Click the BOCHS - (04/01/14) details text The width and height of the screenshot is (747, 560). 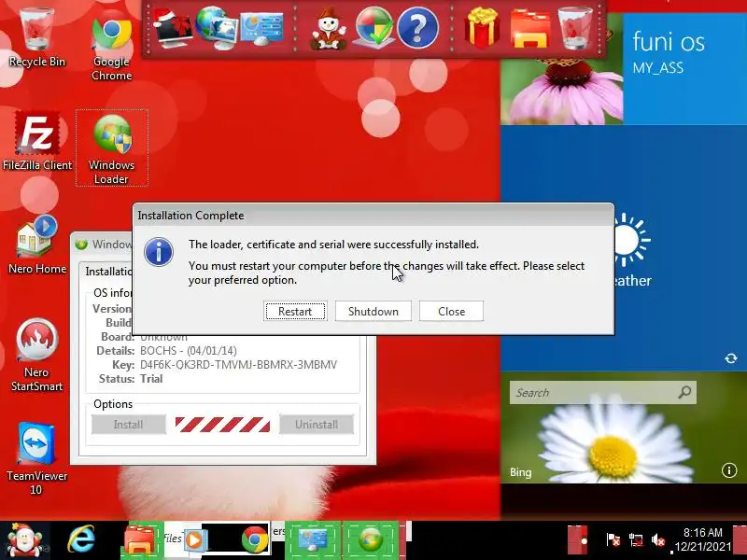pyautogui.click(x=189, y=351)
